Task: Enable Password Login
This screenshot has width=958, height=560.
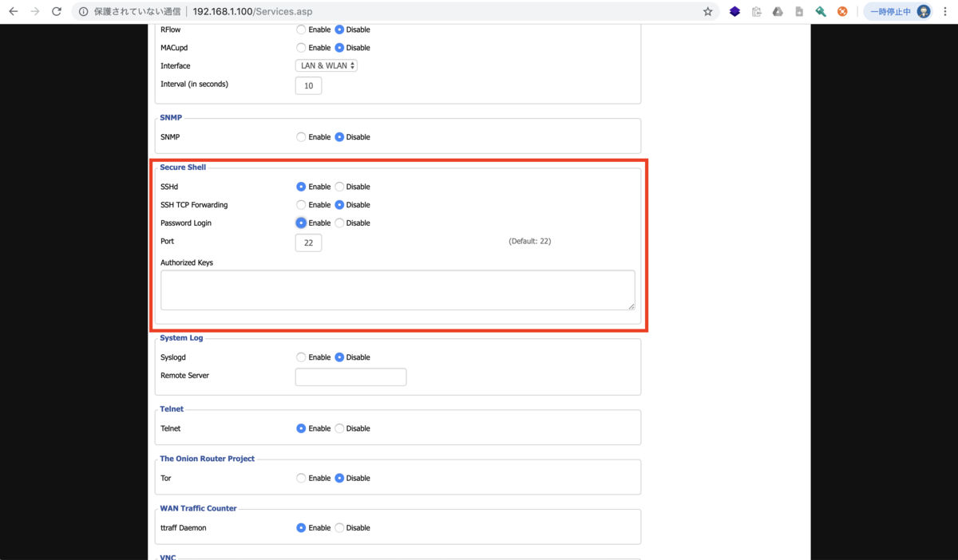Action: pos(301,223)
